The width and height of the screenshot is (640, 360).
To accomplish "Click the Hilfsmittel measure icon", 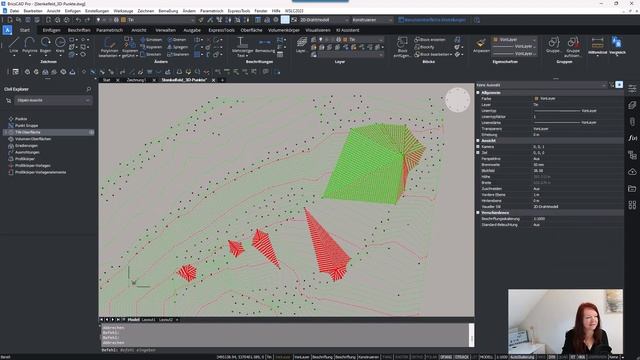I will click(x=598, y=45).
